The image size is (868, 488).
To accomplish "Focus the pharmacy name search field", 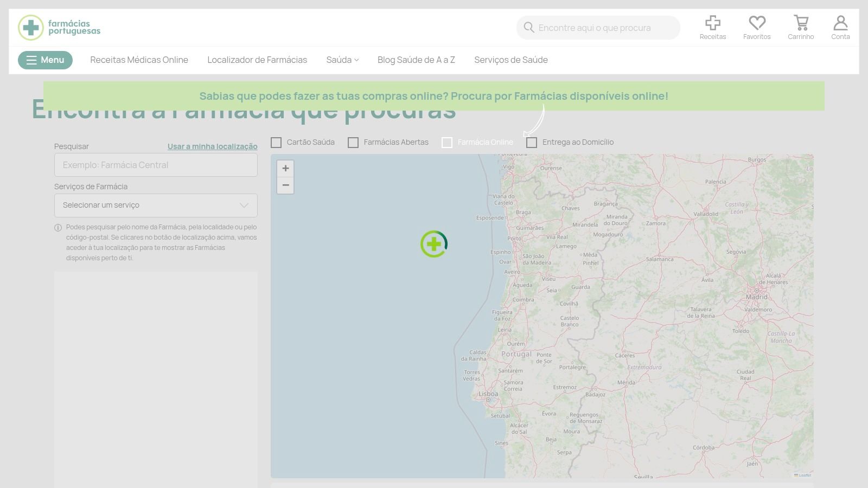I will click(156, 165).
